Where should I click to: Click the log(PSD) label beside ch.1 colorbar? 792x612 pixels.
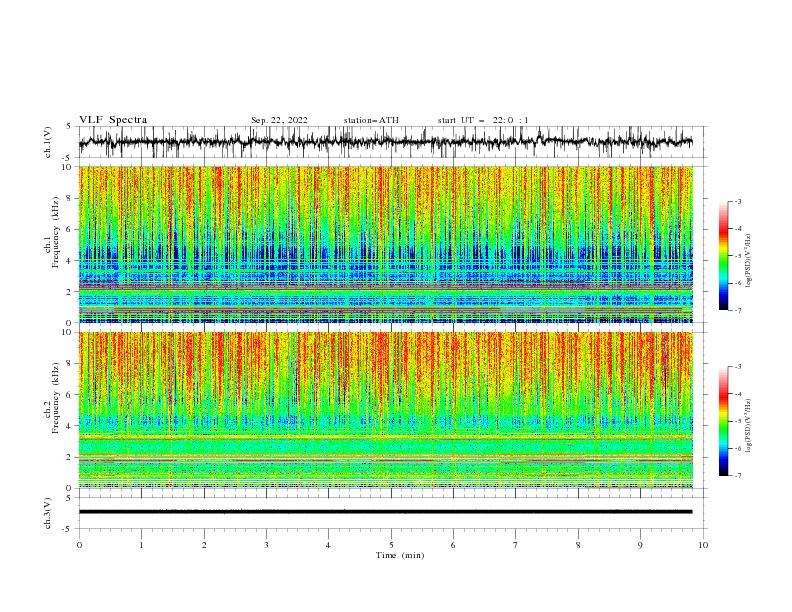click(749, 261)
